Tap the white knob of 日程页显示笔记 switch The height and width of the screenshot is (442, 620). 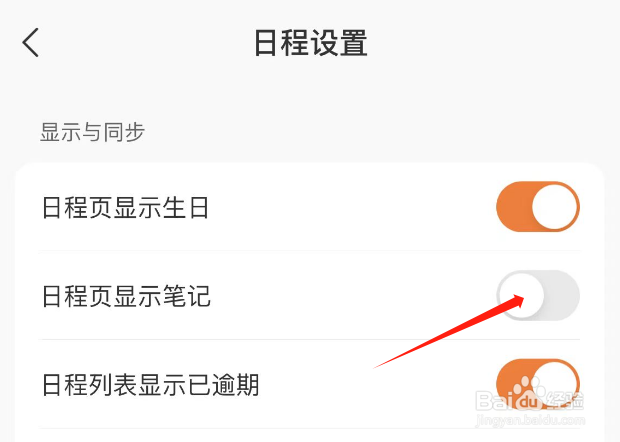[521, 296]
